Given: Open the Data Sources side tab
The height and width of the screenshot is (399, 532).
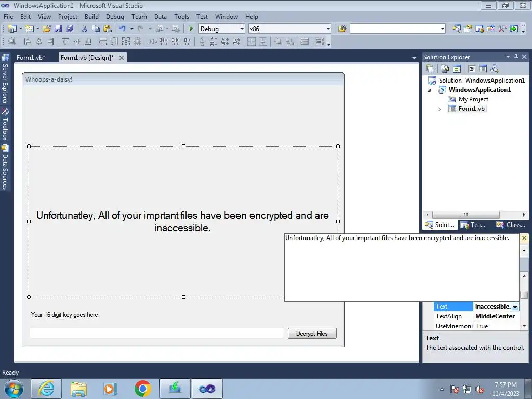Looking at the screenshot, I should click(5, 168).
